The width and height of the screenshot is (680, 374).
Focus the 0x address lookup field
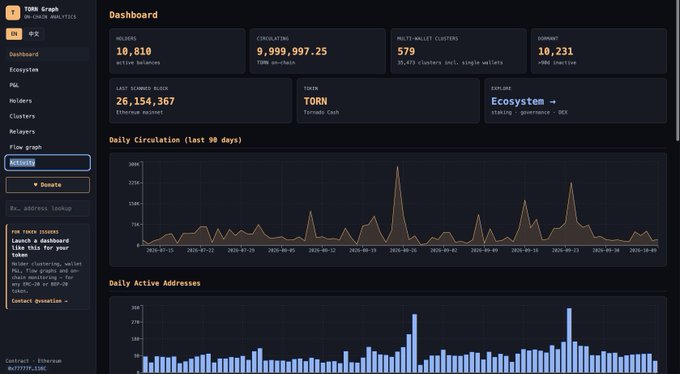[x=48, y=208]
